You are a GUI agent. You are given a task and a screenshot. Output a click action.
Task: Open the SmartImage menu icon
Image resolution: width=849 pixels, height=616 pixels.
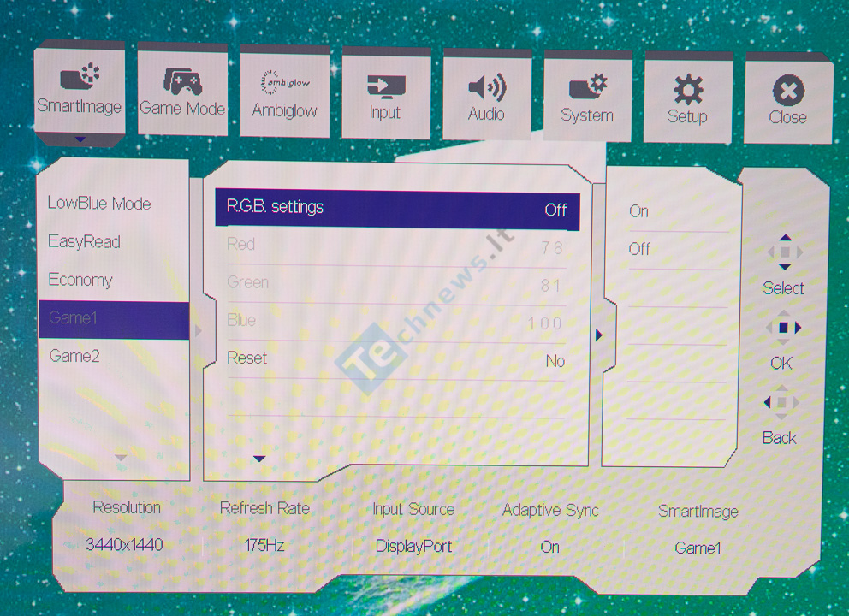tap(80, 78)
